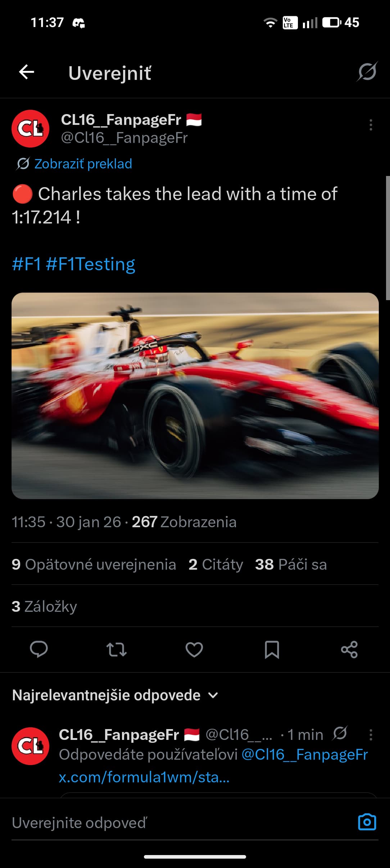
Task: Tap the share icon
Action: [349, 649]
